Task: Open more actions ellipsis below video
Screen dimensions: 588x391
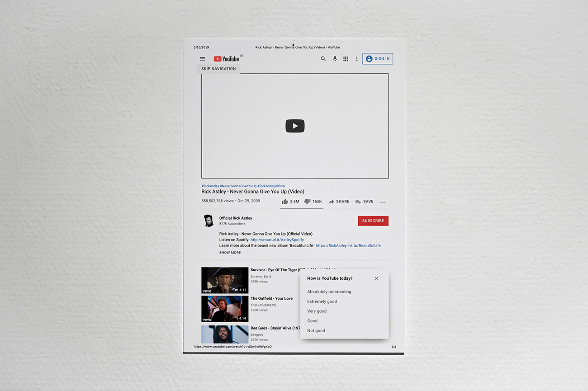Action: tap(383, 202)
